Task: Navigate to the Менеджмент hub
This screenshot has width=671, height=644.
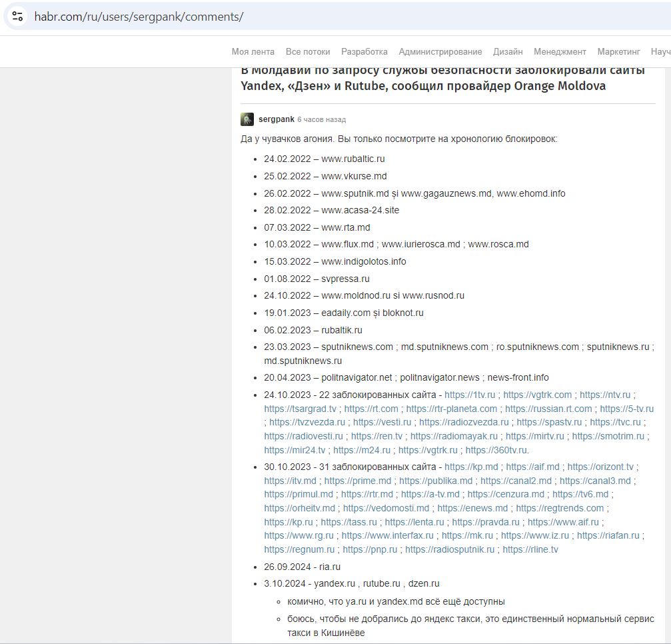Action: tap(560, 52)
